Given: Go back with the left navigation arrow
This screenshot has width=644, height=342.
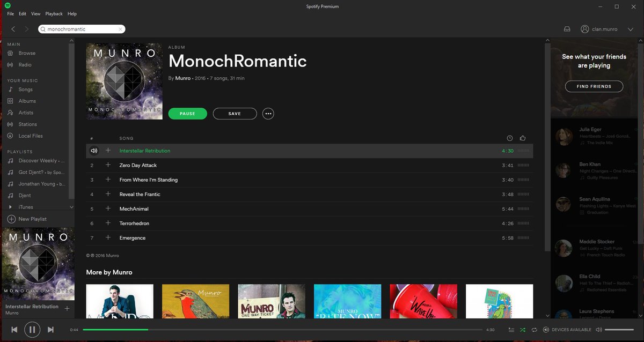Looking at the screenshot, I should click(13, 29).
